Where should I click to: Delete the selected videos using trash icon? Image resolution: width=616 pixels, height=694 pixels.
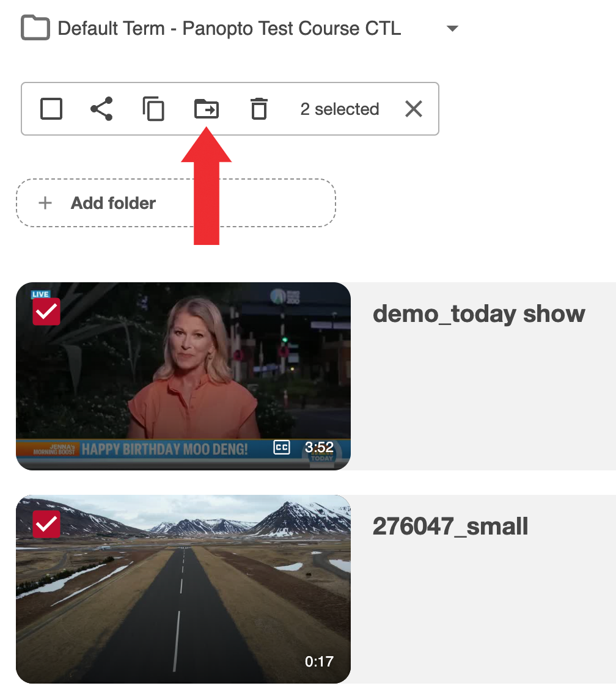tap(259, 109)
